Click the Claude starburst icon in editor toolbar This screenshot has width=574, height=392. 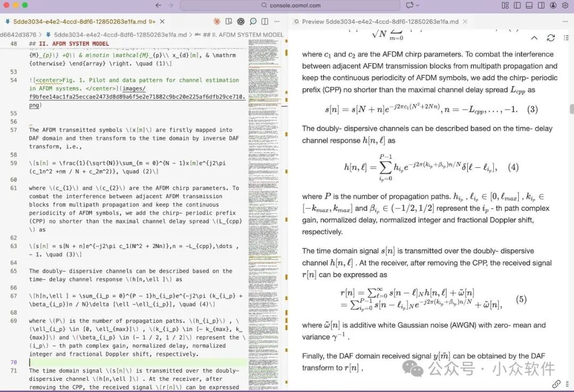pyautogui.click(x=217, y=22)
